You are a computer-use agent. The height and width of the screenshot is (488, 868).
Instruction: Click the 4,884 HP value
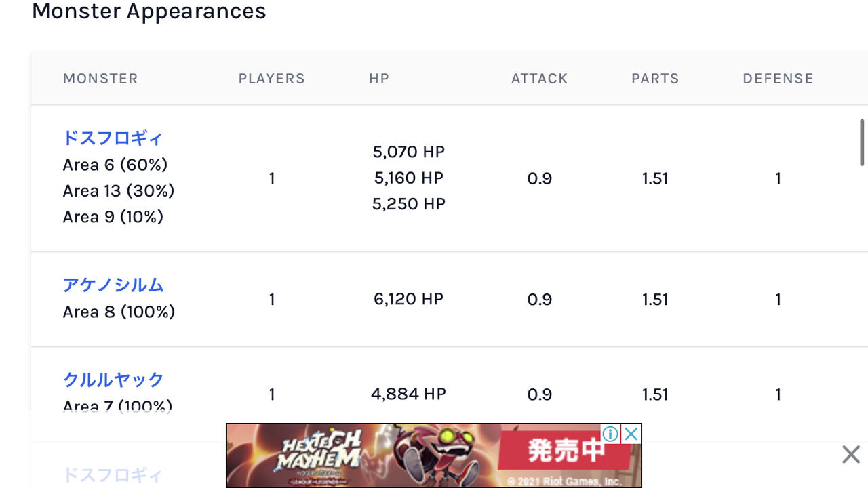[x=409, y=394]
